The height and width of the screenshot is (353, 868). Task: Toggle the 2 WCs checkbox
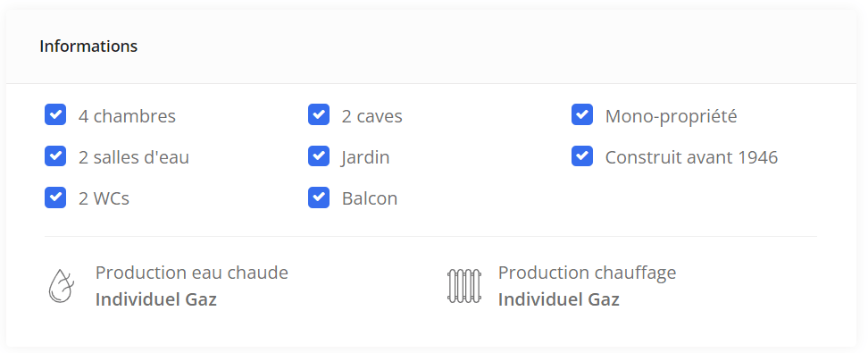(x=55, y=198)
